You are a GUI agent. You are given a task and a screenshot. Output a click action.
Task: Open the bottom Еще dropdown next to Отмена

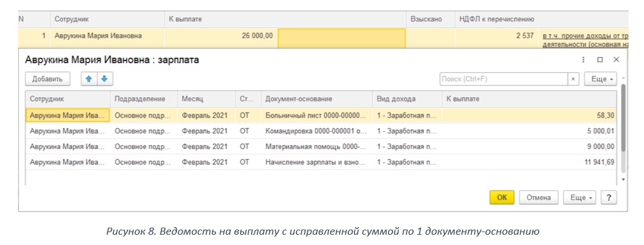tap(580, 197)
